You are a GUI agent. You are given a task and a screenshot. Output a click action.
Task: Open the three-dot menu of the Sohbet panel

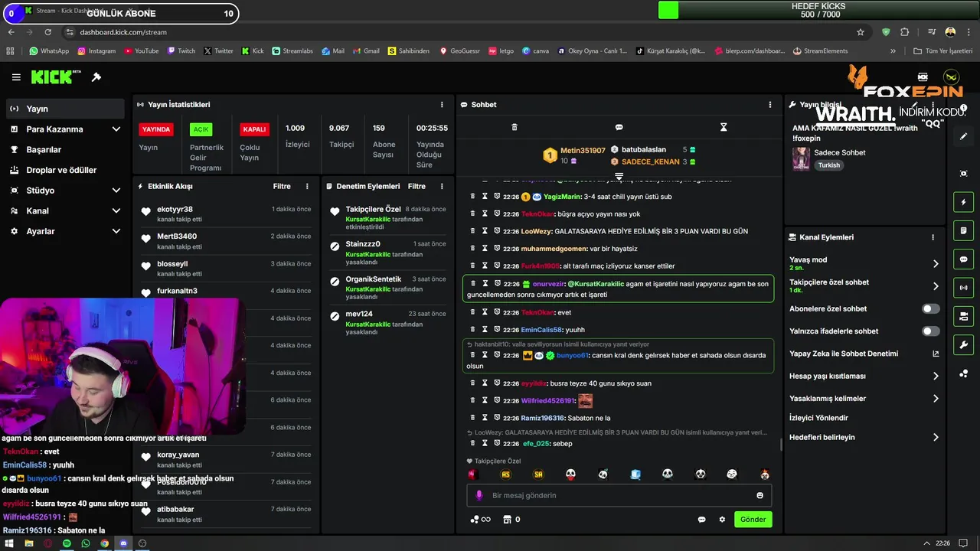click(770, 105)
